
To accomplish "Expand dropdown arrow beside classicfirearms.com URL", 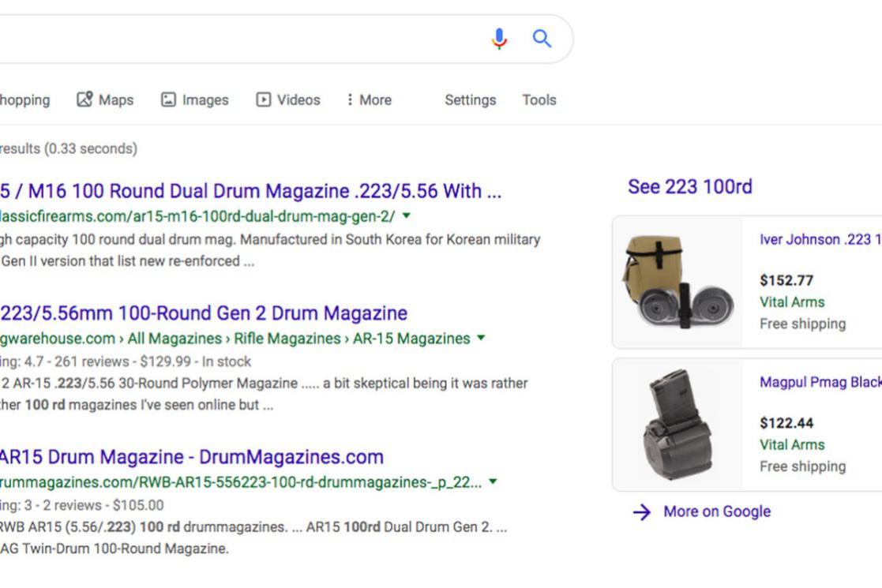I will pos(407,215).
